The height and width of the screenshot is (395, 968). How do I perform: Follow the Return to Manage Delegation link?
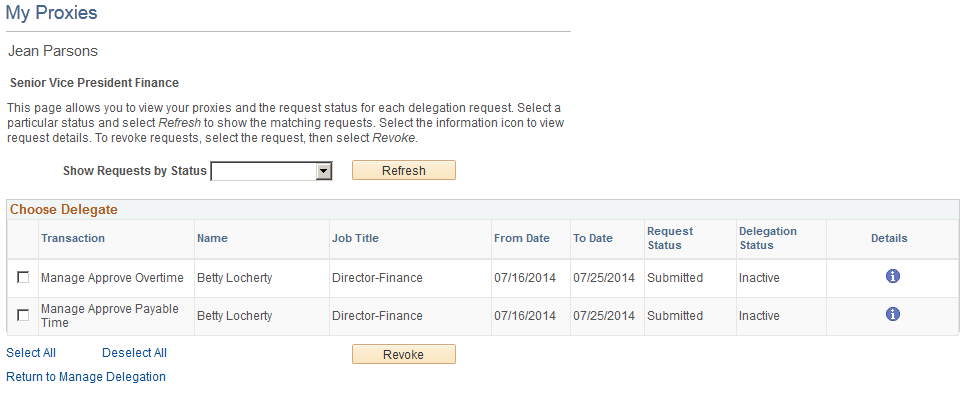pos(86,376)
